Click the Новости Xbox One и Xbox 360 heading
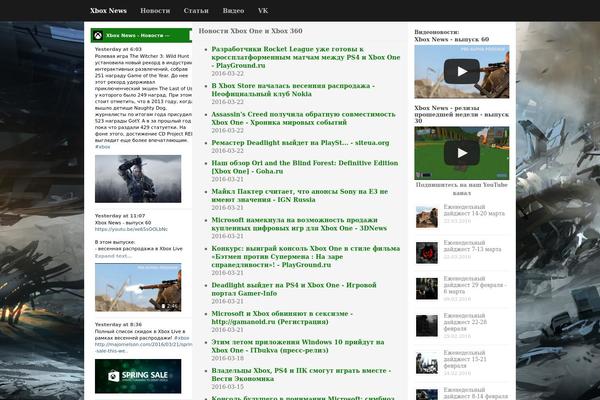Viewport: 600px width, 400px height. [x=251, y=31]
